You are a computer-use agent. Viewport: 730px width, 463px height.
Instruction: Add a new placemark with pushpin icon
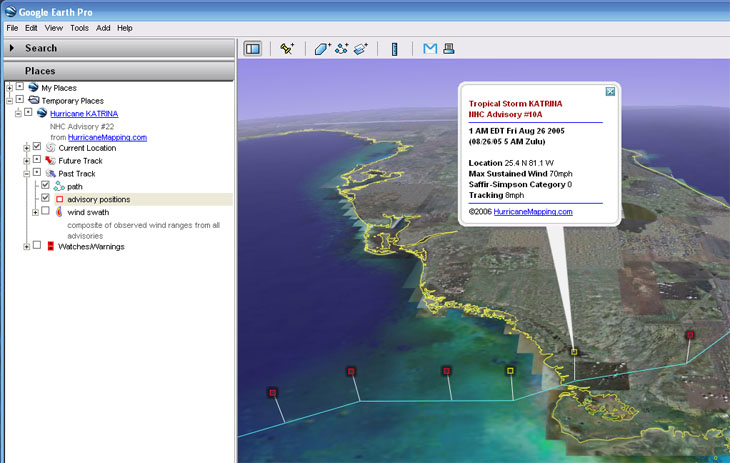pos(287,48)
